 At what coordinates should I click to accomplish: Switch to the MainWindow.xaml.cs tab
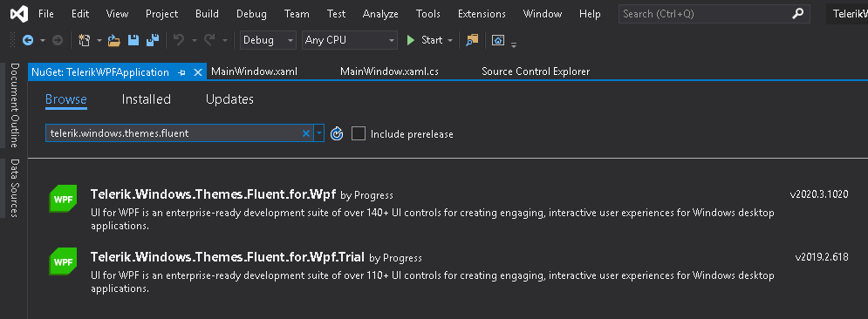coord(390,71)
